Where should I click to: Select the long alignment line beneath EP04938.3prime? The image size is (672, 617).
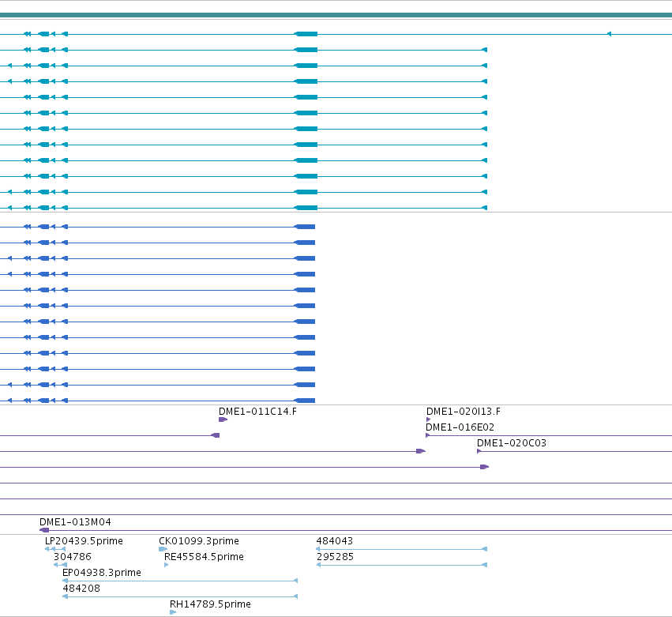(180, 581)
